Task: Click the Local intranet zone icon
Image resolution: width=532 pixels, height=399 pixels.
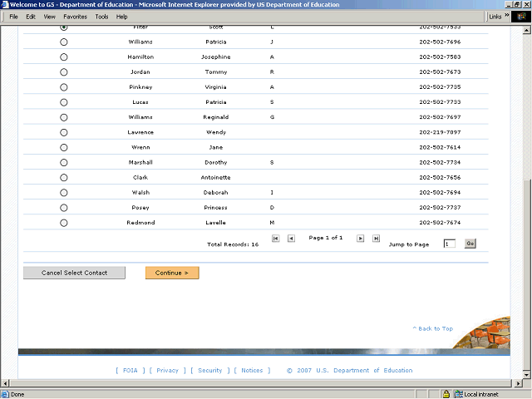Action: click(x=459, y=394)
